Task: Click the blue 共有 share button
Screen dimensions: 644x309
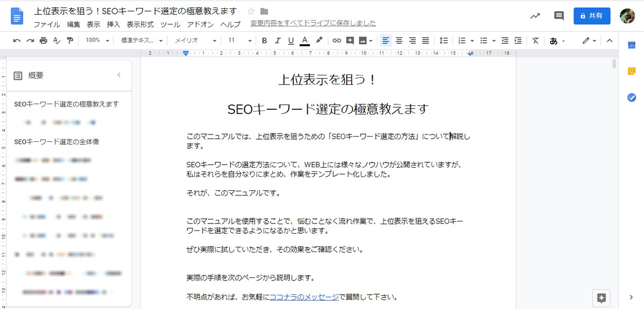Action: [x=592, y=16]
